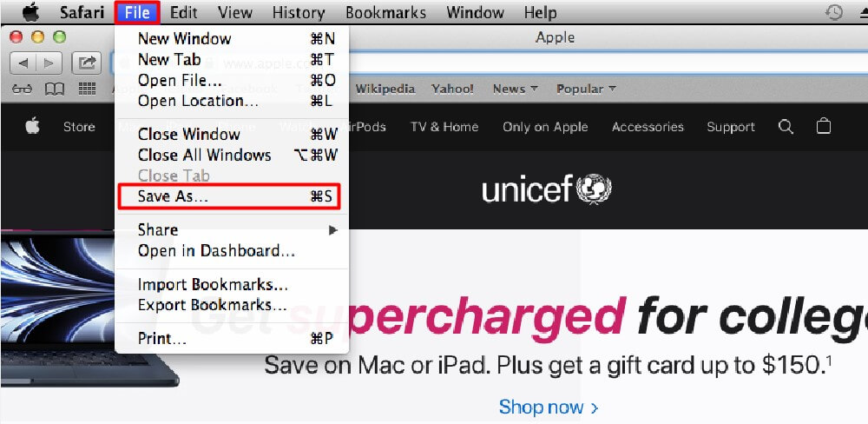This screenshot has height=424, width=868.
Task: Expand the News bookmarks dropdown
Action: pyautogui.click(x=515, y=89)
